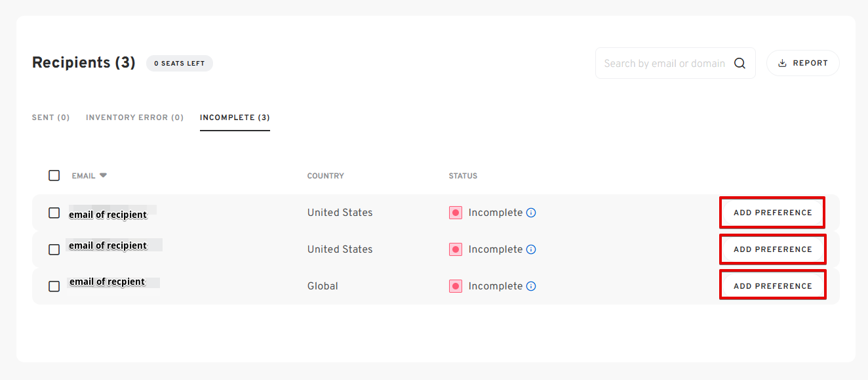The width and height of the screenshot is (868, 380).
Task: Click the search magnifier icon
Action: click(740, 64)
